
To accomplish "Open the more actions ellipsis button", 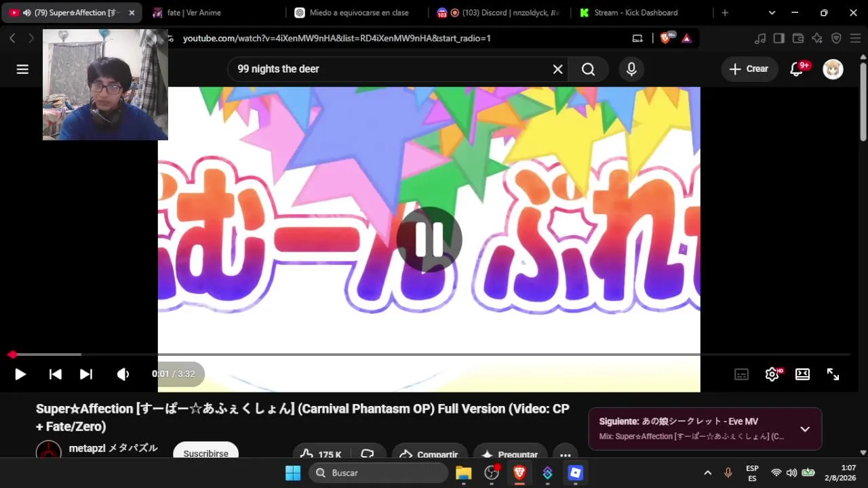I will [565, 454].
